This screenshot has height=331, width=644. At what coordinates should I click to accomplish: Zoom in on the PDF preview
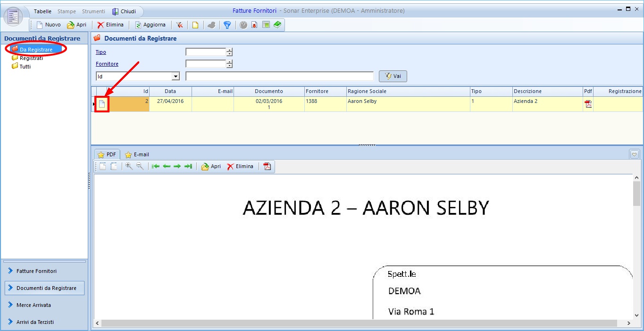tap(129, 166)
